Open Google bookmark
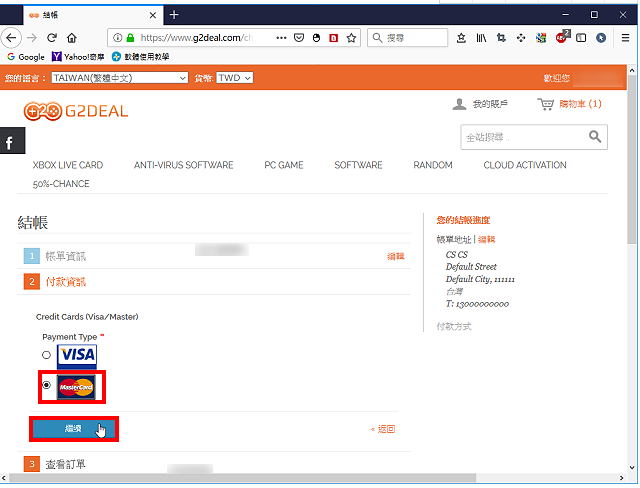The height and width of the screenshot is (488, 640). point(26,57)
